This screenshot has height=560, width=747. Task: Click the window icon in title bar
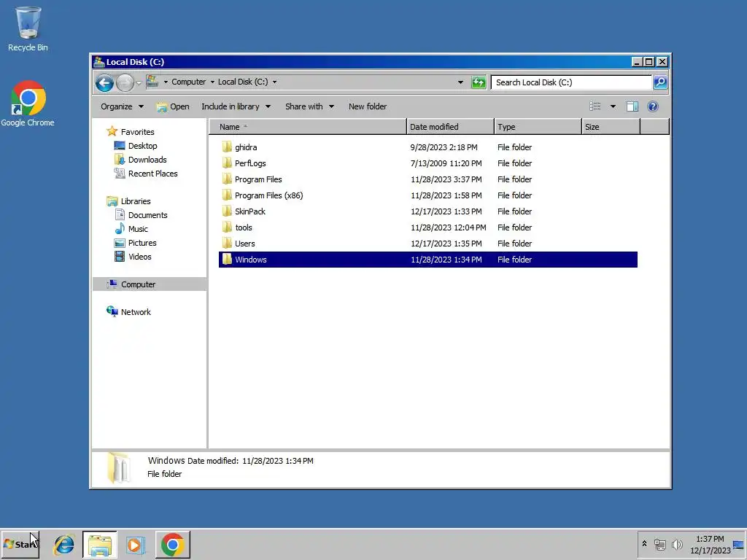[x=99, y=62]
